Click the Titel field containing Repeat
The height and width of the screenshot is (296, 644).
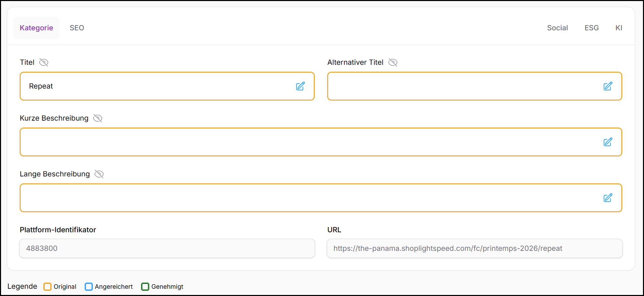(x=155, y=86)
